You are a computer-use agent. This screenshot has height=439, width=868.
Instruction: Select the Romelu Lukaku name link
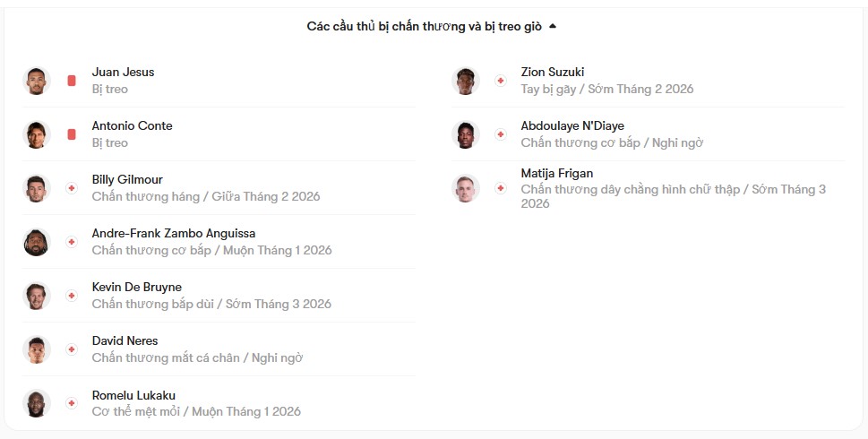click(x=133, y=395)
